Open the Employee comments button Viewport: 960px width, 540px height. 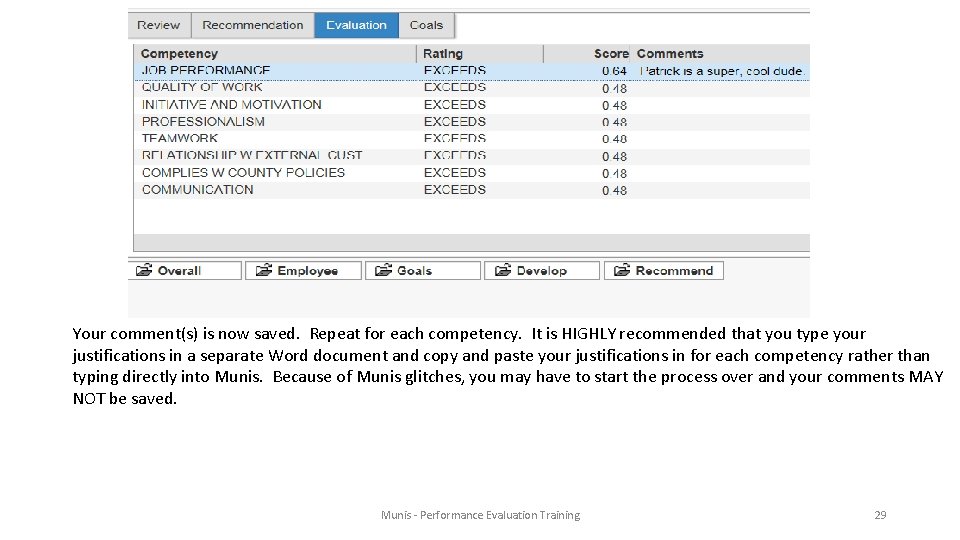[303, 271]
